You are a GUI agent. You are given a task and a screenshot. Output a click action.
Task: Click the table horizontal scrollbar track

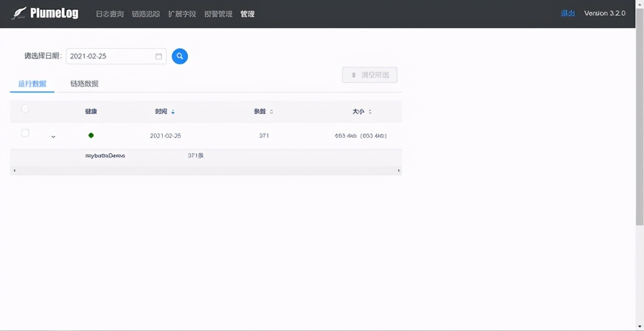(x=205, y=170)
